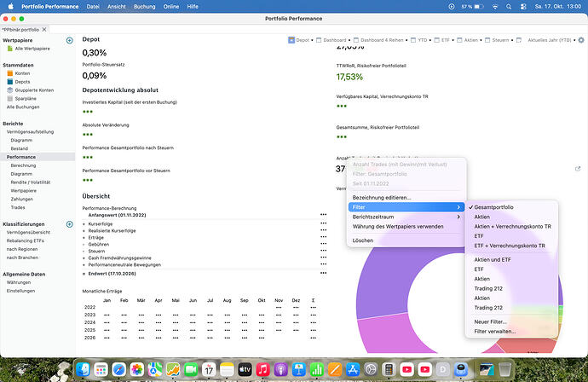Select the checked Gesamtportfolio filter option

[511, 207]
